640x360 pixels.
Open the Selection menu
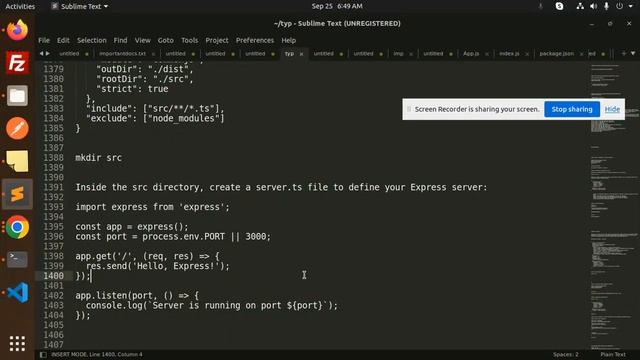[92, 40]
